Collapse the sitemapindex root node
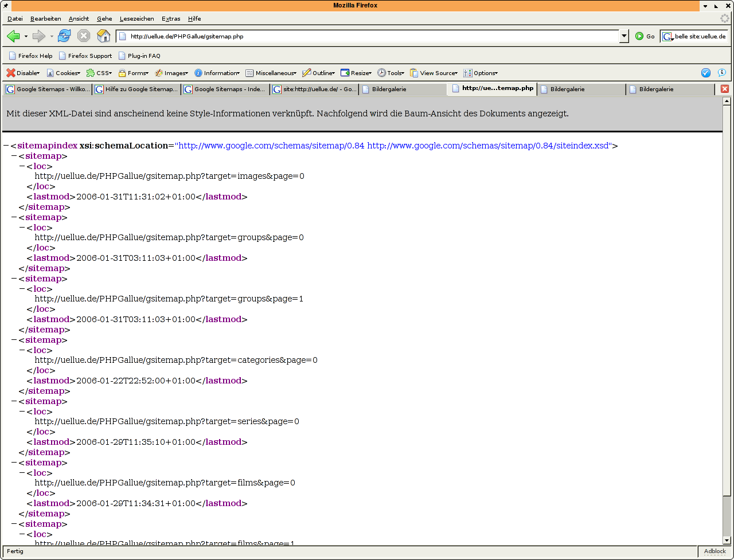The width and height of the screenshot is (734, 560). click(x=6, y=146)
